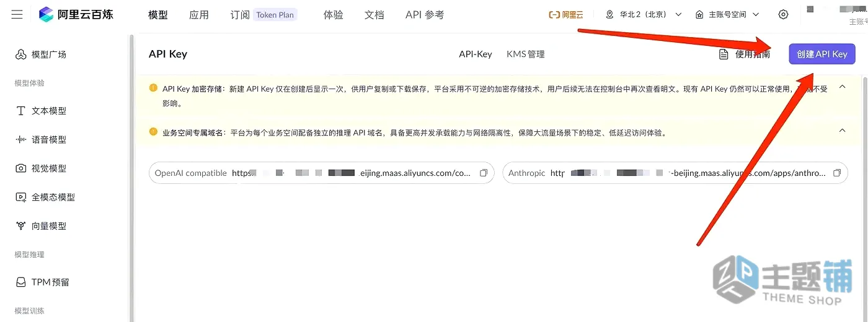Click the 向量模型 vector icon
The width and height of the screenshot is (868, 322).
(20, 226)
